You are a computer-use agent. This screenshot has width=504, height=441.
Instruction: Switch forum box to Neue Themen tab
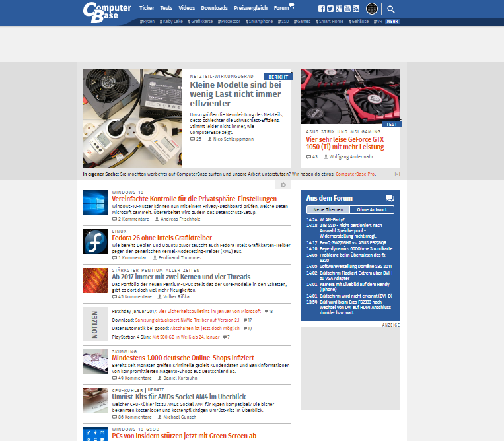(x=328, y=209)
